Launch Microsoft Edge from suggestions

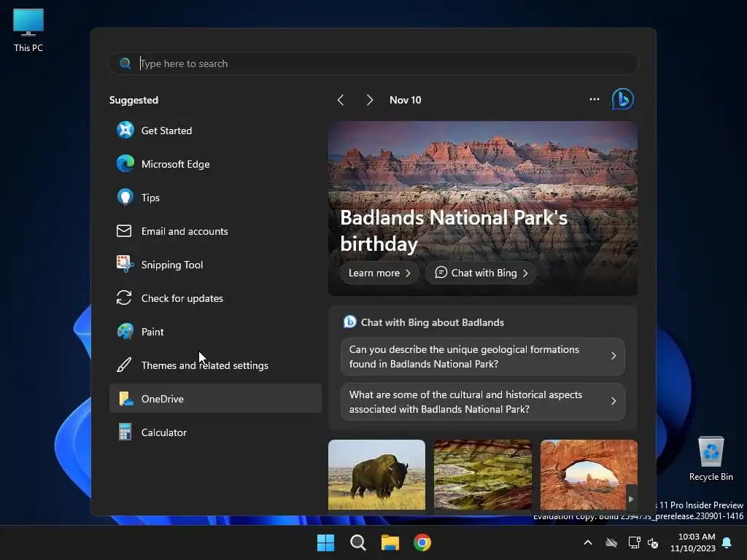click(x=215, y=163)
